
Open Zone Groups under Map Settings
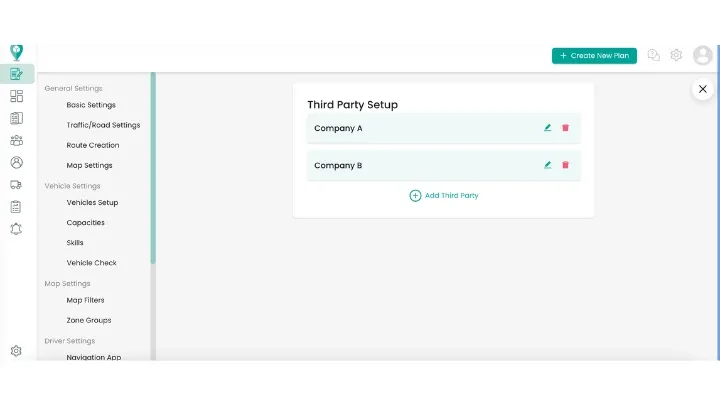(89, 320)
